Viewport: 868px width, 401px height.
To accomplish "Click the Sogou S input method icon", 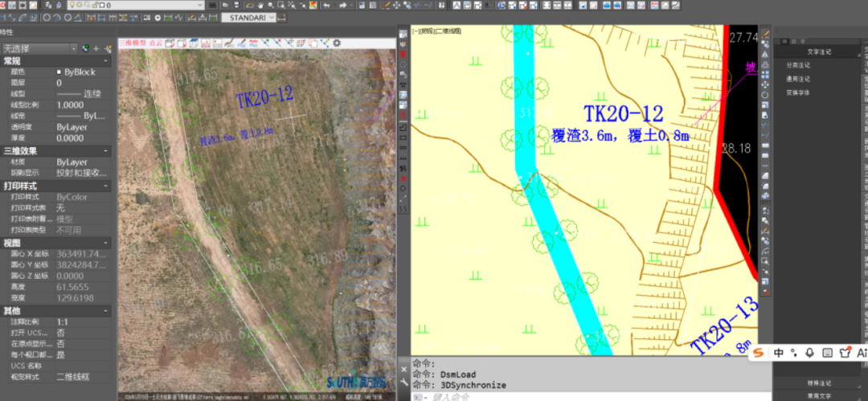I will tap(759, 352).
